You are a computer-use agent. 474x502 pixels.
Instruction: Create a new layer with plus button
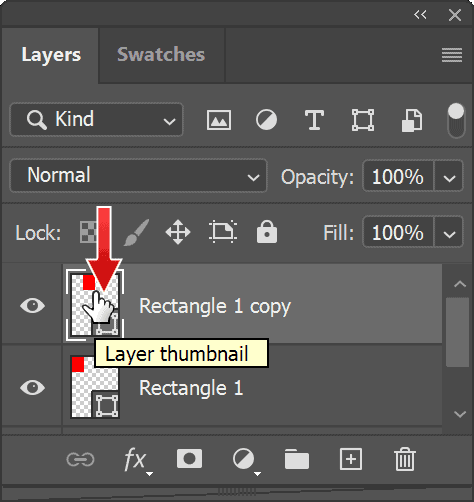coord(351,459)
